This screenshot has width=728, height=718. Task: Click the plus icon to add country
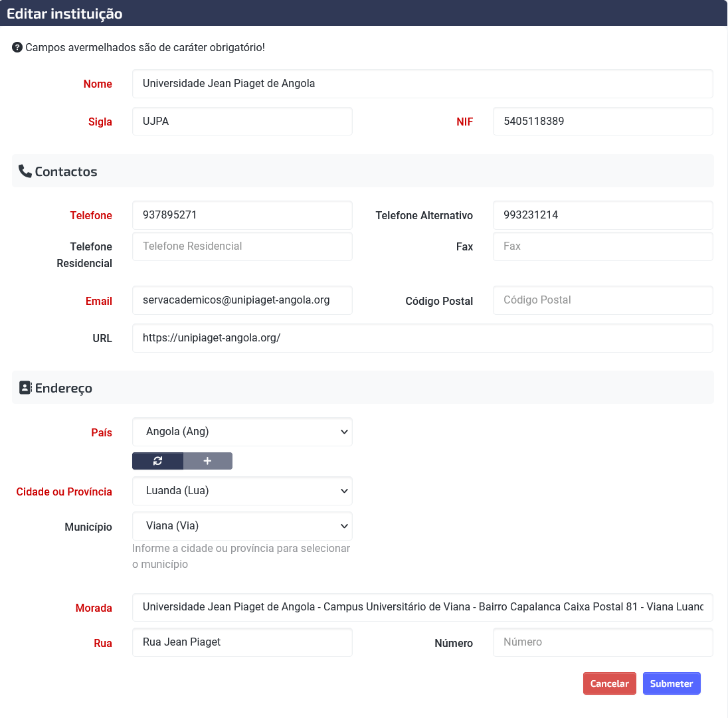point(207,461)
